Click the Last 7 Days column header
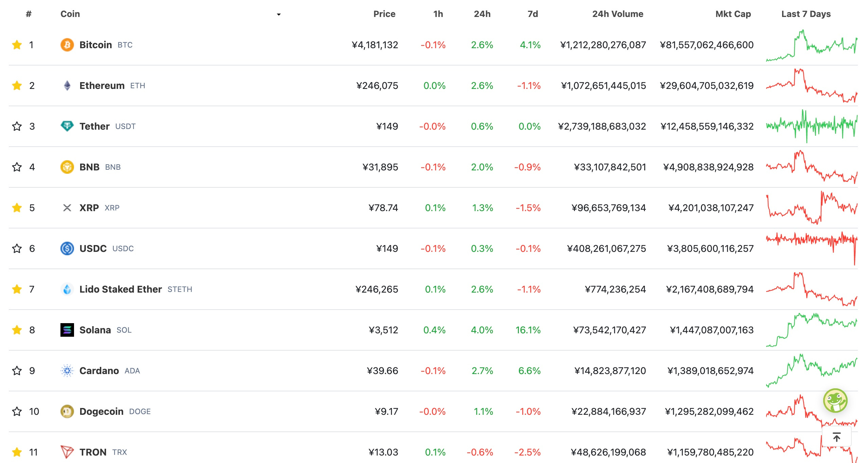 coord(806,14)
